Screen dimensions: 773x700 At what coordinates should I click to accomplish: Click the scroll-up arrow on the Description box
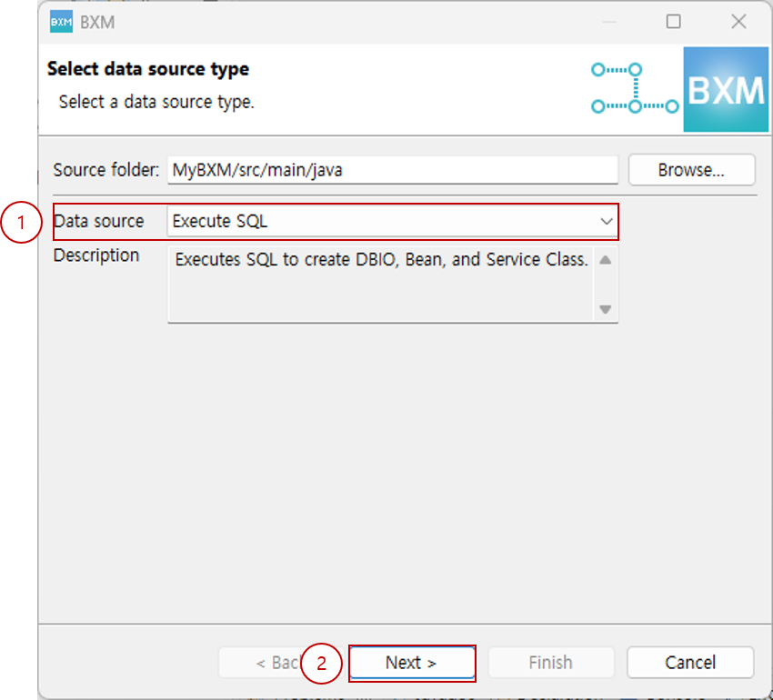(x=605, y=259)
